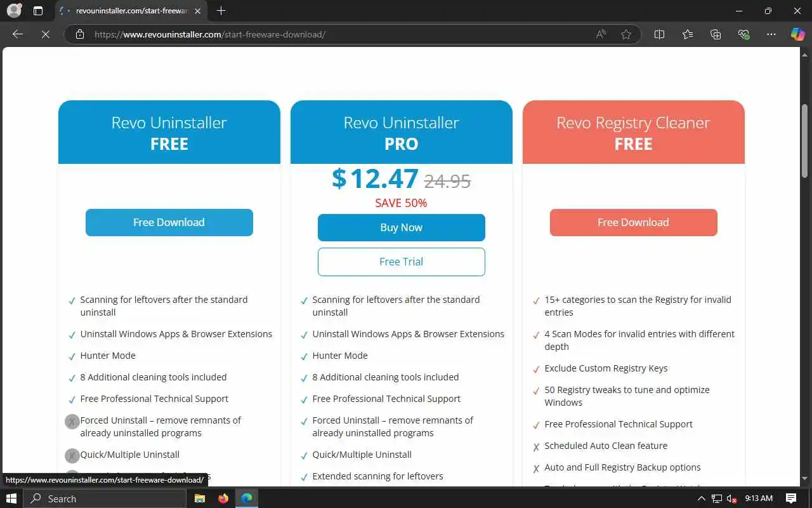Viewport: 812px width, 508px height.
Task: Click '15+ categories to scan the Registry' text
Action: click(638, 306)
